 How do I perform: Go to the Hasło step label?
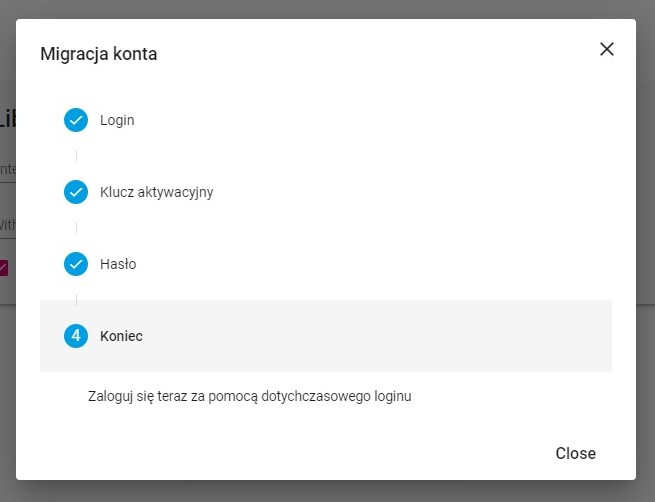(118, 264)
